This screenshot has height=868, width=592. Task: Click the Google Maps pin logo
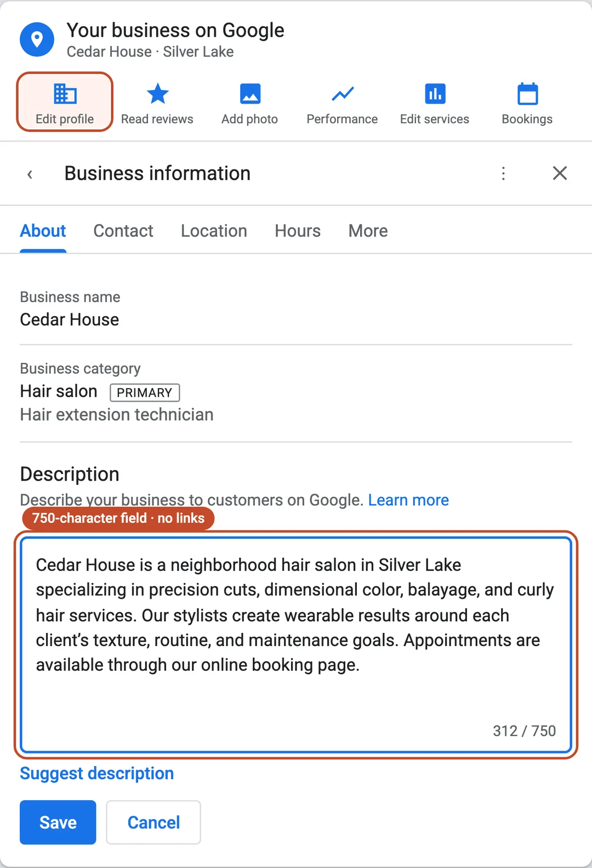tap(37, 39)
